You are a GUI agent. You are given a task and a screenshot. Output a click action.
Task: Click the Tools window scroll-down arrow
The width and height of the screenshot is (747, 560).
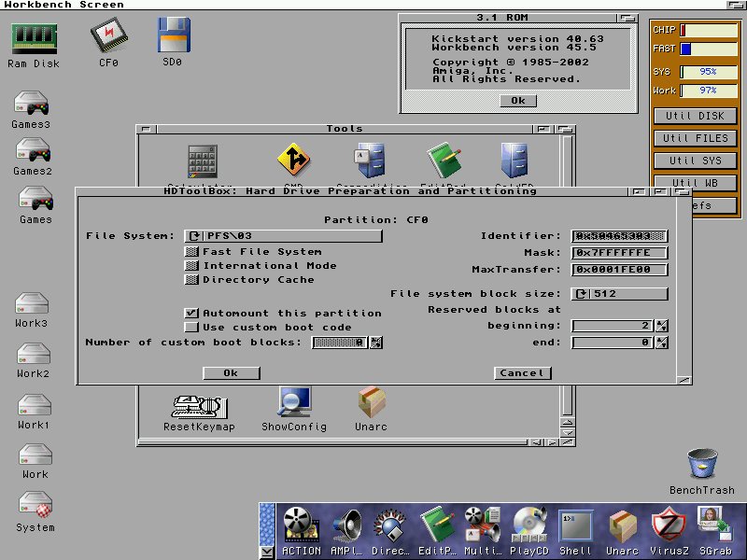(x=568, y=433)
